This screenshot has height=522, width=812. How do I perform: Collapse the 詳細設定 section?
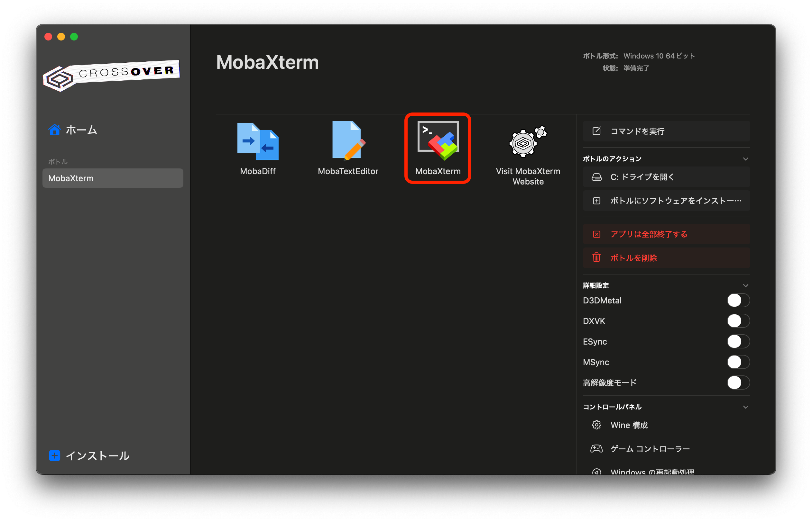point(745,285)
